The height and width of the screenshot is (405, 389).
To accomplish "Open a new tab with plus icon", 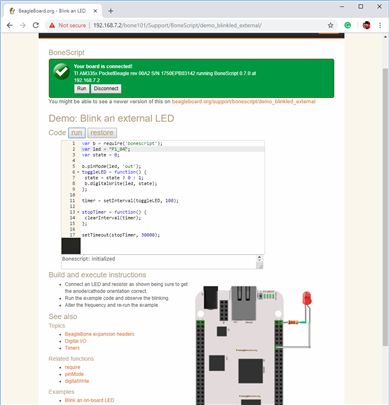I will pos(111,11).
